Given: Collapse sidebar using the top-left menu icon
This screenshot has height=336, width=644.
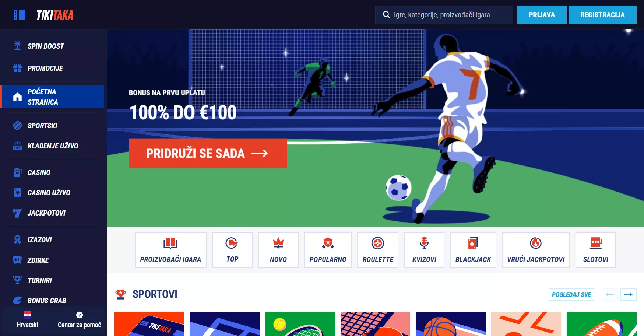Looking at the screenshot, I should (19, 15).
